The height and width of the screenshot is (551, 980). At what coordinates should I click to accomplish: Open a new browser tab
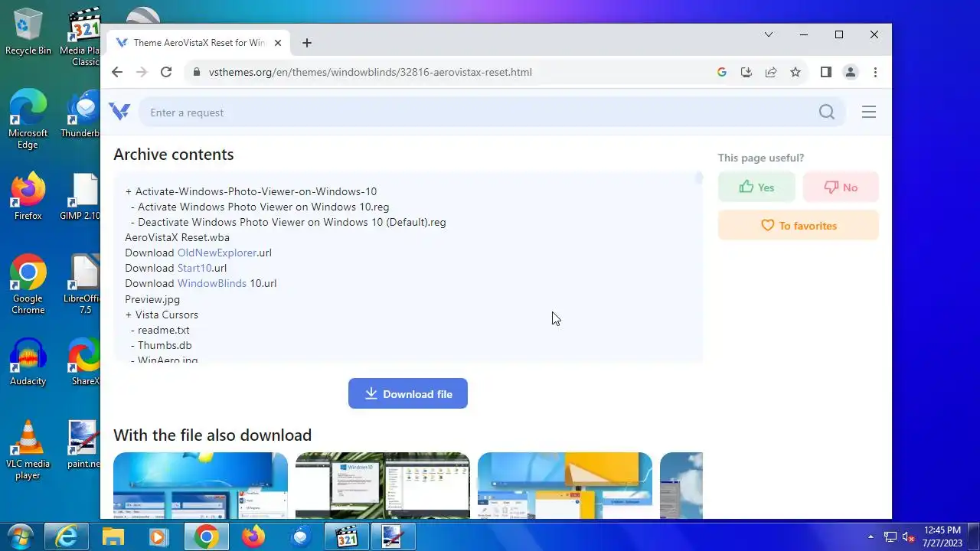(x=307, y=43)
